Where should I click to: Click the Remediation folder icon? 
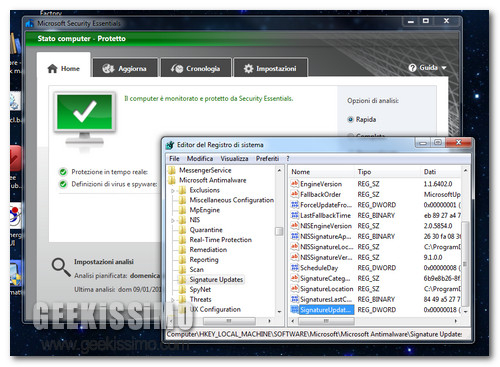point(182,250)
